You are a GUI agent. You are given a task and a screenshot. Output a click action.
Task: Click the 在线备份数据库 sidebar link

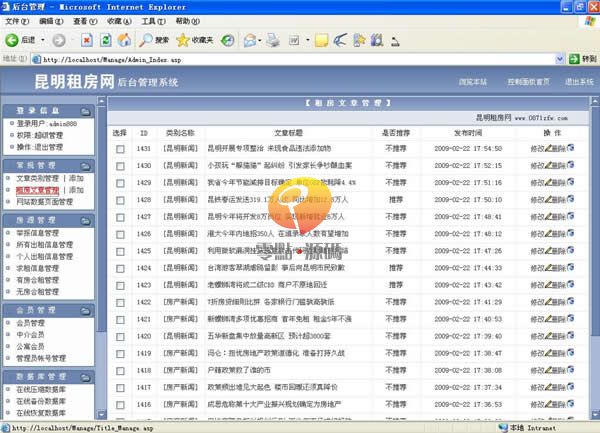point(41,401)
